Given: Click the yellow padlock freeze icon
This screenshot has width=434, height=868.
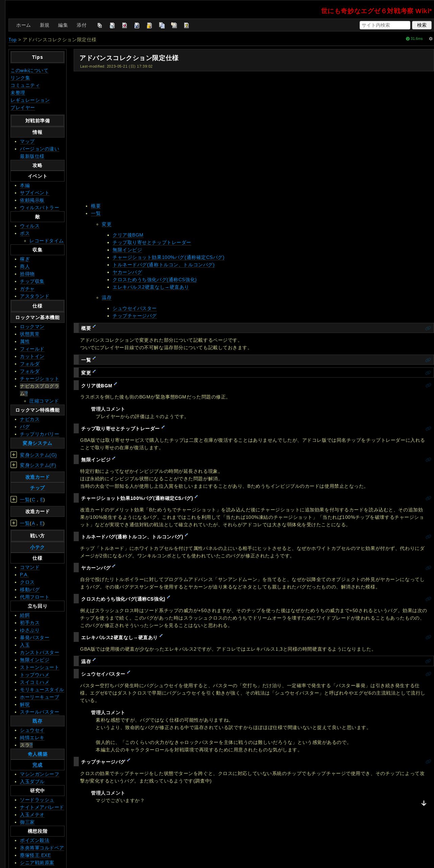Looking at the screenshot, I should click(149, 25).
